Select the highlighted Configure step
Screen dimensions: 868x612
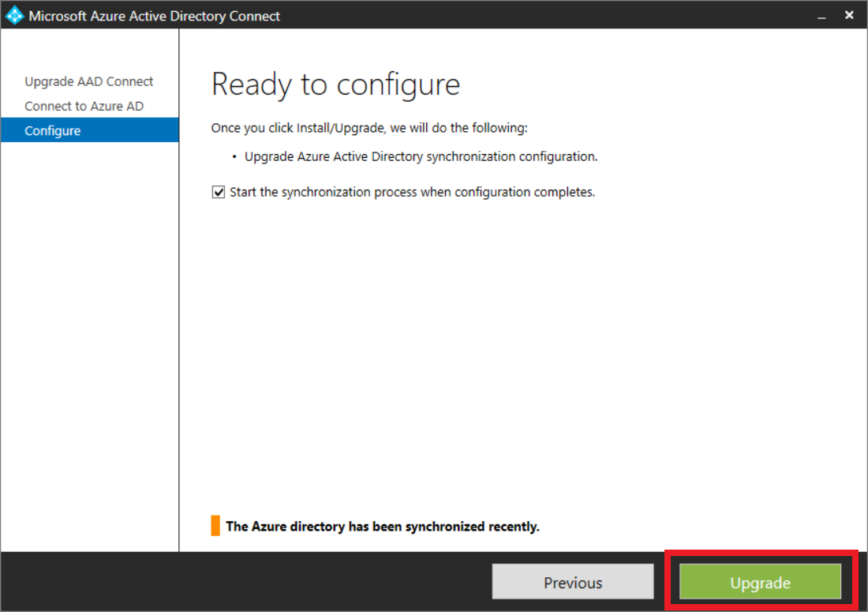pyautogui.click(x=53, y=130)
